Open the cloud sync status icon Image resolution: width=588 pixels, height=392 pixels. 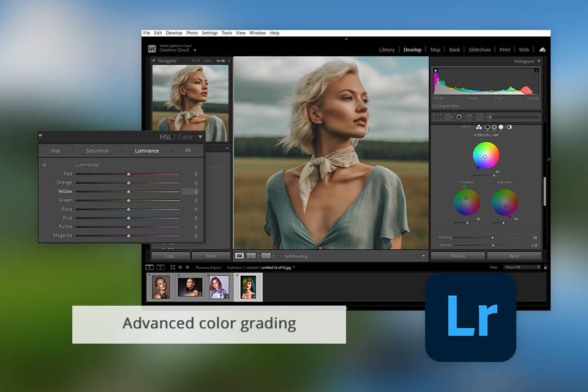click(x=542, y=50)
